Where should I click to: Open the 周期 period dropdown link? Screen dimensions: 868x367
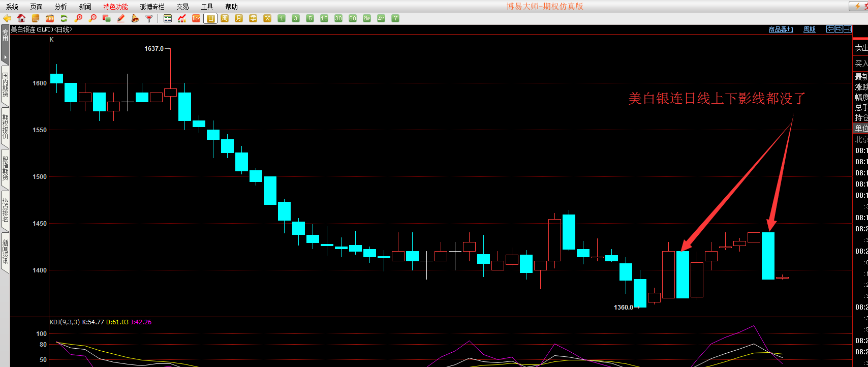(809, 29)
